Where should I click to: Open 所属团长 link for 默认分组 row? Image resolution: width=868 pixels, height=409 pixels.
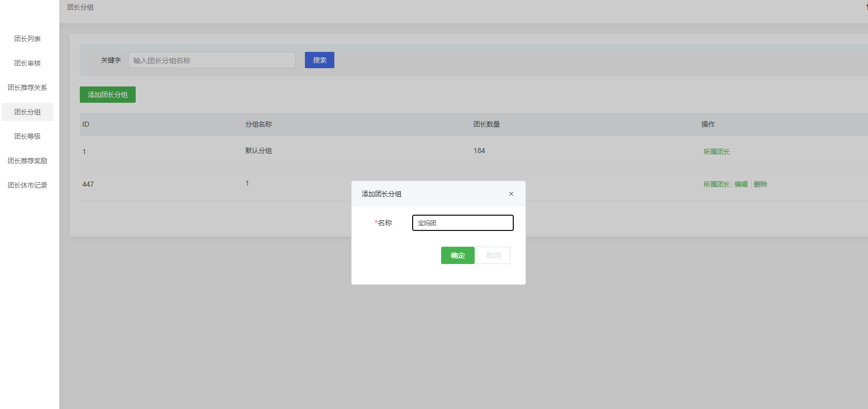click(x=716, y=152)
